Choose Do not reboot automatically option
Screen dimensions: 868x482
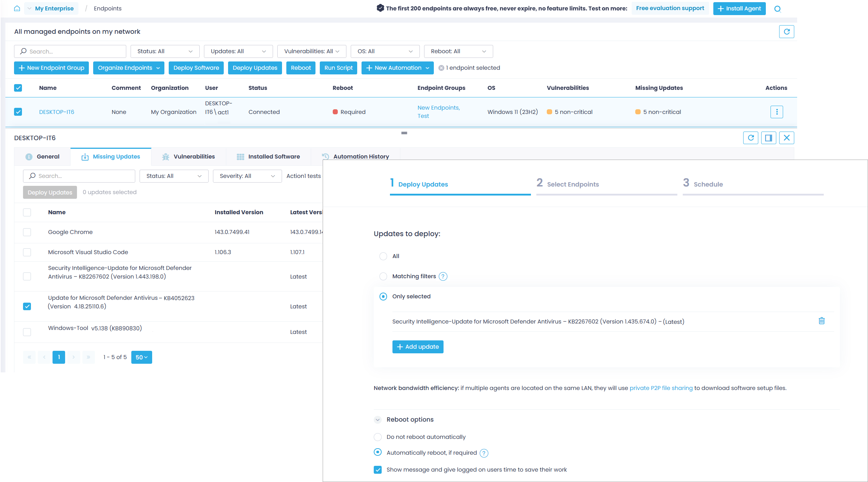coord(377,437)
